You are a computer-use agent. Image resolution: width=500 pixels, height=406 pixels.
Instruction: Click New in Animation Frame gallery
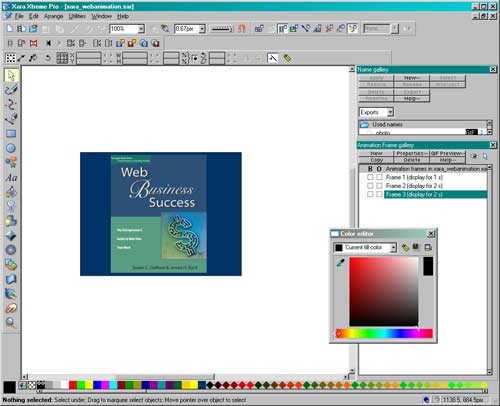pos(376,153)
